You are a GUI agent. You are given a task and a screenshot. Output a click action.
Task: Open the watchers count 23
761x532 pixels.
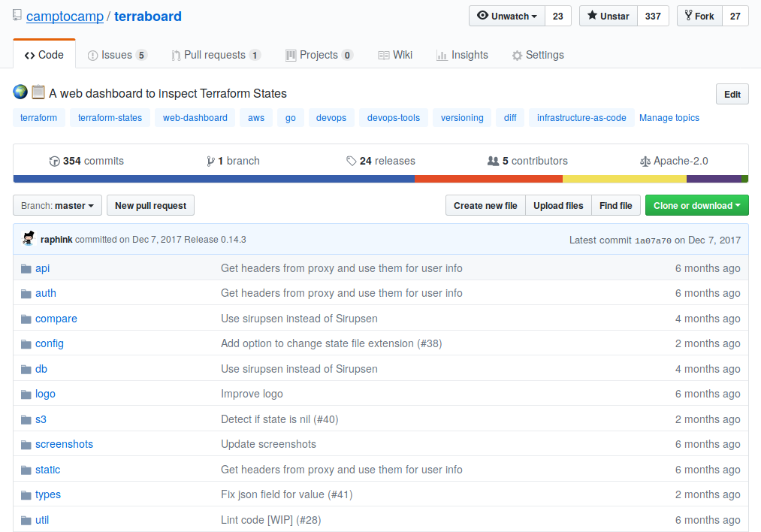[x=558, y=16]
